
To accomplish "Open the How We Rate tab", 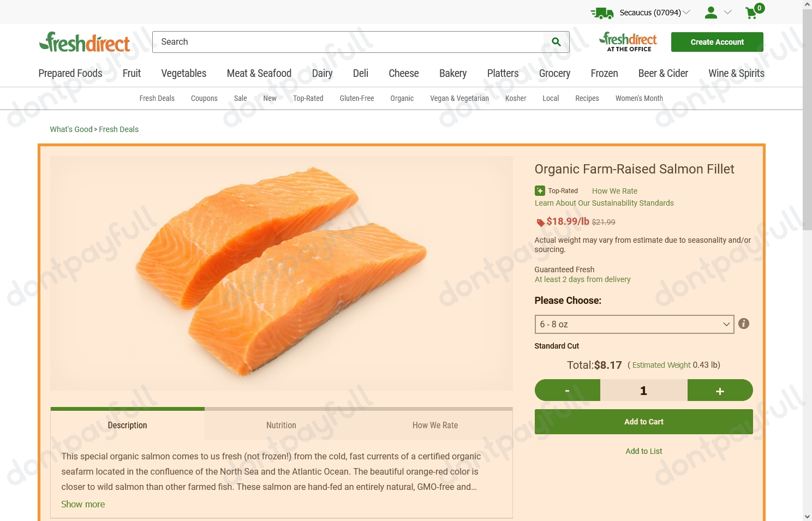I will [x=435, y=425].
